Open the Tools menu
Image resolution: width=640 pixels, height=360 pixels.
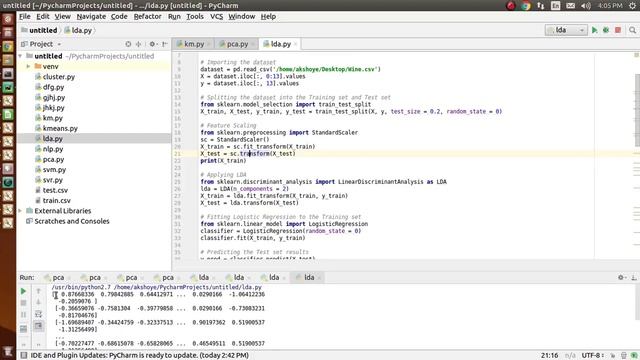click(195, 16)
